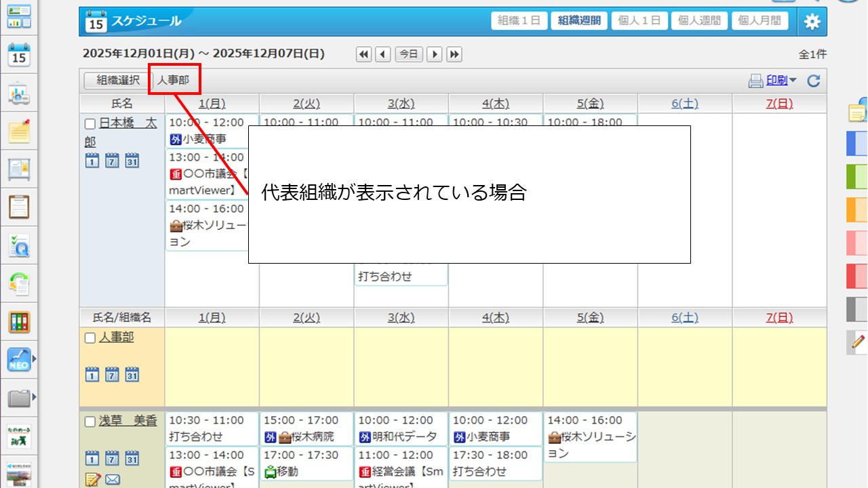
Task: Jump to previous week double-arrow
Action: (364, 54)
